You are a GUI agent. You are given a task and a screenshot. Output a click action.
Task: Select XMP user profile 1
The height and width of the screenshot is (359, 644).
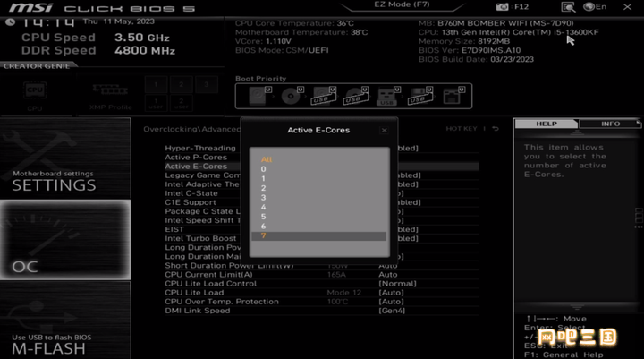tap(156, 103)
